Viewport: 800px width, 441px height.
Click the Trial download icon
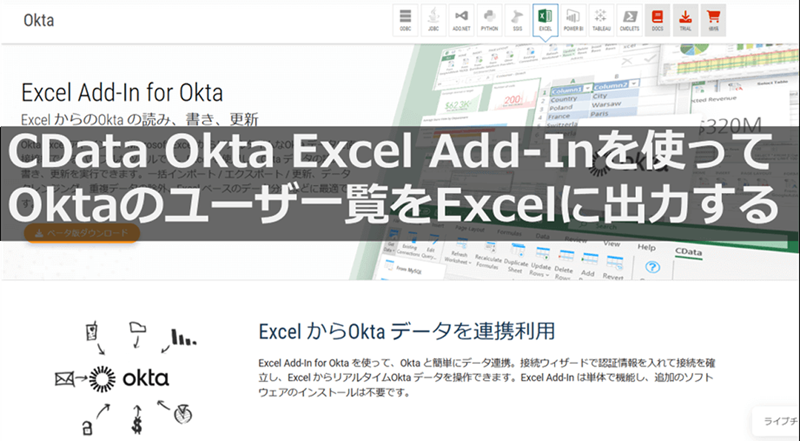[685, 20]
